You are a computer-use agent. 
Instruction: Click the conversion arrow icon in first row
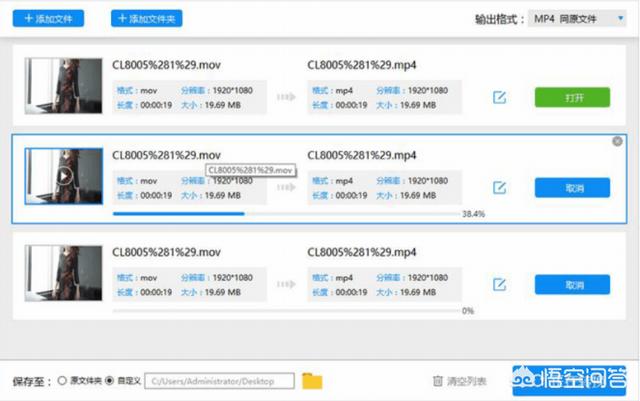point(286,97)
